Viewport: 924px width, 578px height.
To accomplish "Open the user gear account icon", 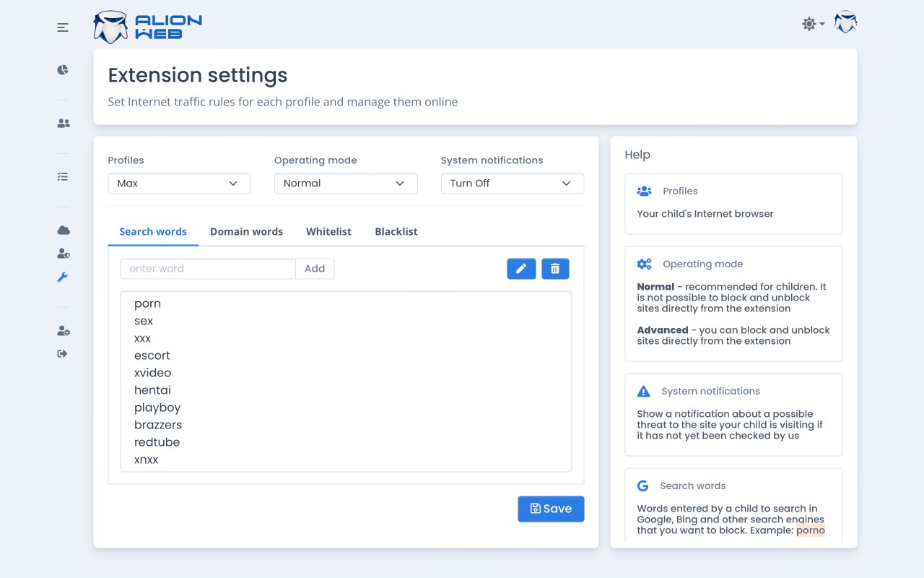I will [63, 331].
